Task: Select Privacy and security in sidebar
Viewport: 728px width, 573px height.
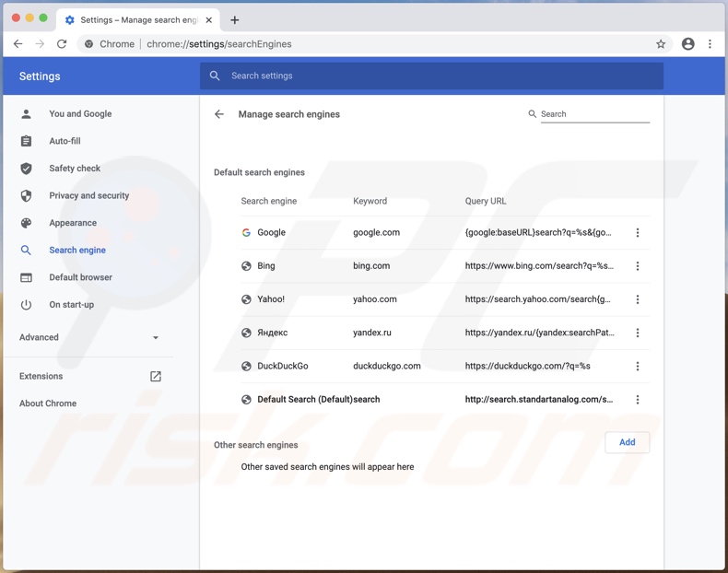Action: click(88, 195)
